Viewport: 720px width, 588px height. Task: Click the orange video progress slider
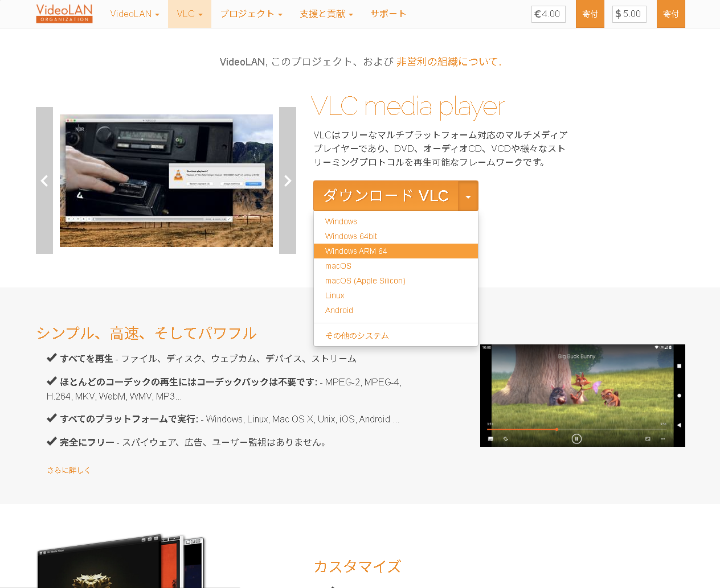[x=557, y=429]
